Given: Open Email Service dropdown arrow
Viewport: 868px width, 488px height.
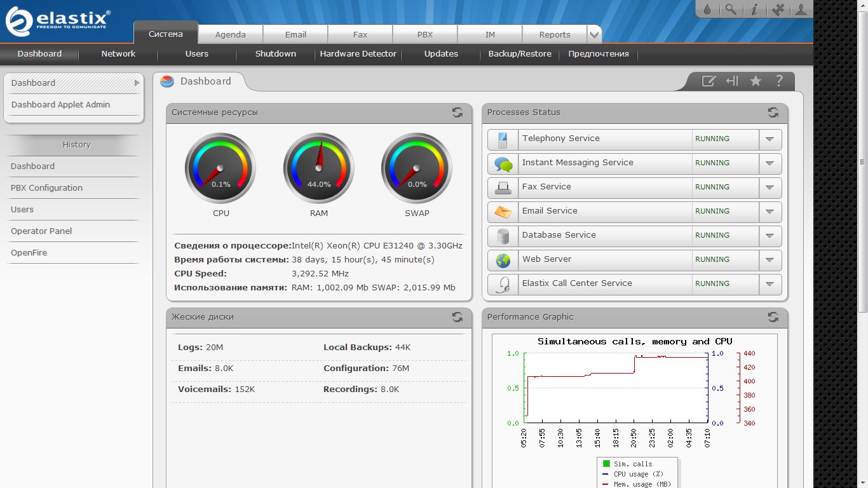Looking at the screenshot, I should point(770,212).
